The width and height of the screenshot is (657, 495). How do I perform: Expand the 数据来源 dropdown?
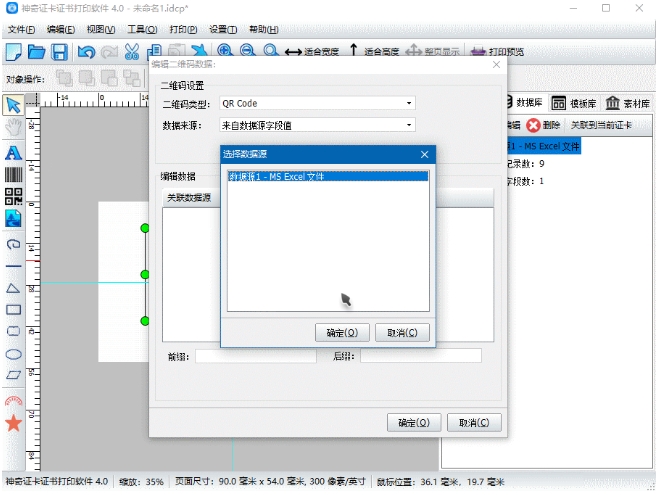pyautogui.click(x=317, y=125)
